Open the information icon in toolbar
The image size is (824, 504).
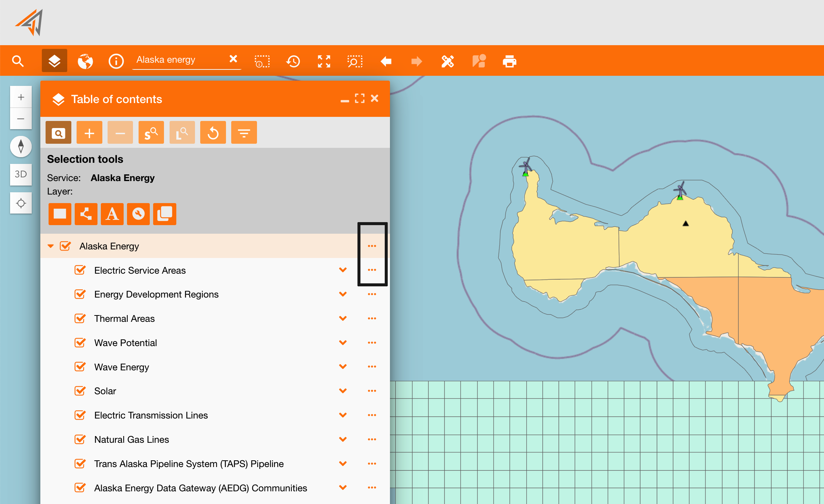116,61
